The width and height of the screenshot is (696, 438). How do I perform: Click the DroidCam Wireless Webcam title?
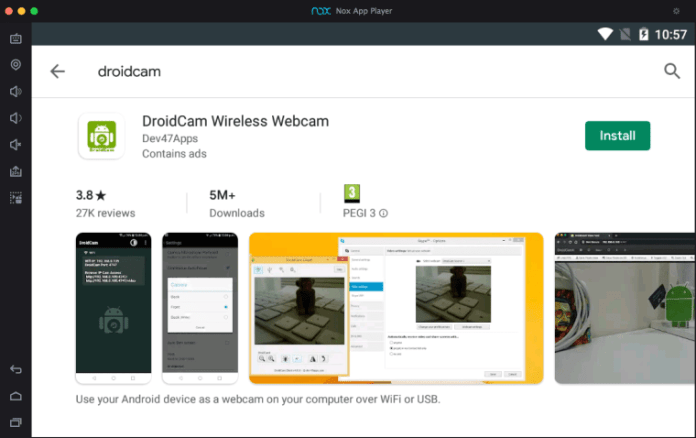(235, 121)
